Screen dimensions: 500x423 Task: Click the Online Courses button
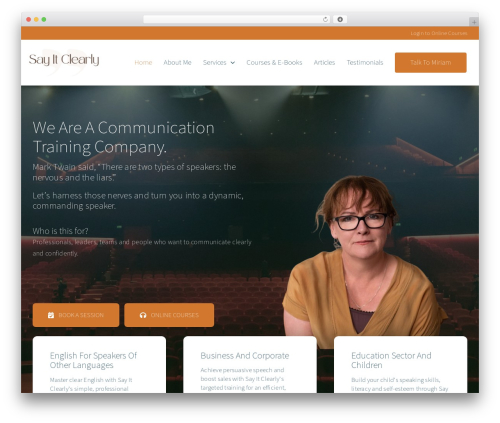pyautogui.click(x=169, y=315)
